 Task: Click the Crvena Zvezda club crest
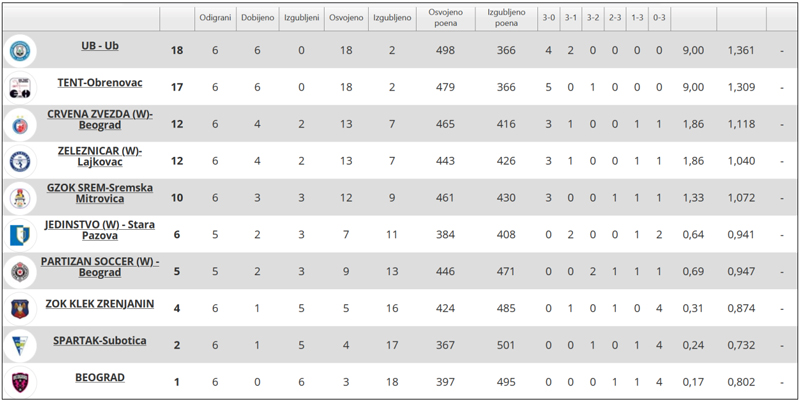pos(20,124)
